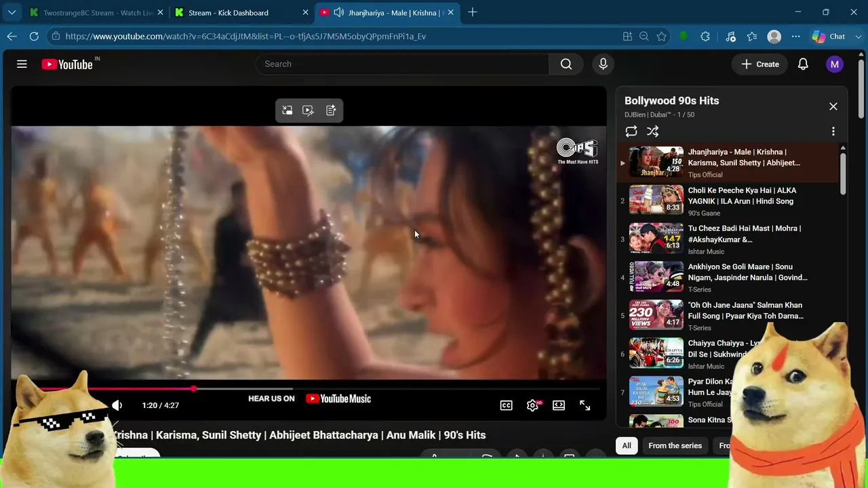Focus the YouTube Search input field
The image size is (868, 488).
pyautogui.click(x=402, y=64)
